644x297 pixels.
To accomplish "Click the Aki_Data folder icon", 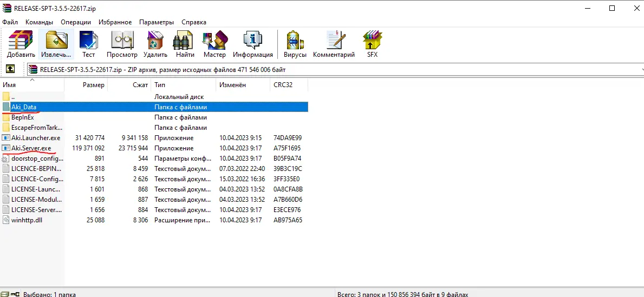I will [6, 107].
